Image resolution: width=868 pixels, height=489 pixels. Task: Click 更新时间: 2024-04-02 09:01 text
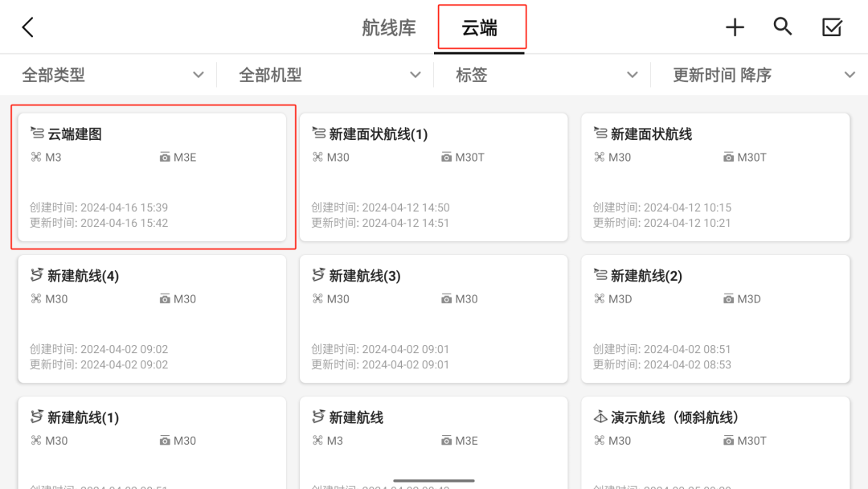coord(380,364)
